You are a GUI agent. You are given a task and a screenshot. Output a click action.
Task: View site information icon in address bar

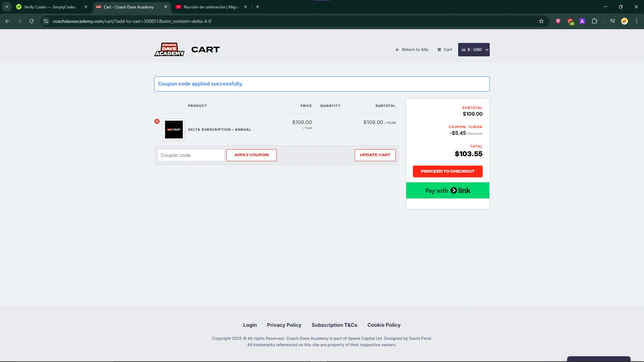tap(46, 21)
